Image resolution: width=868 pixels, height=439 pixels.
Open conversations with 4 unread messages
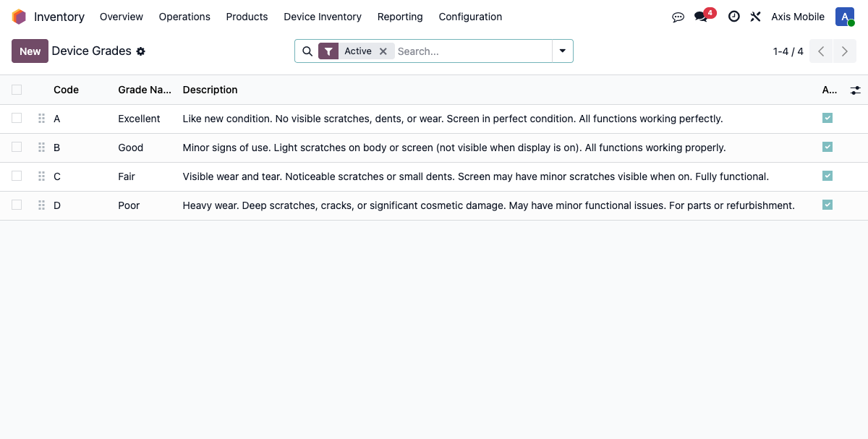click(x=701, y=17)
